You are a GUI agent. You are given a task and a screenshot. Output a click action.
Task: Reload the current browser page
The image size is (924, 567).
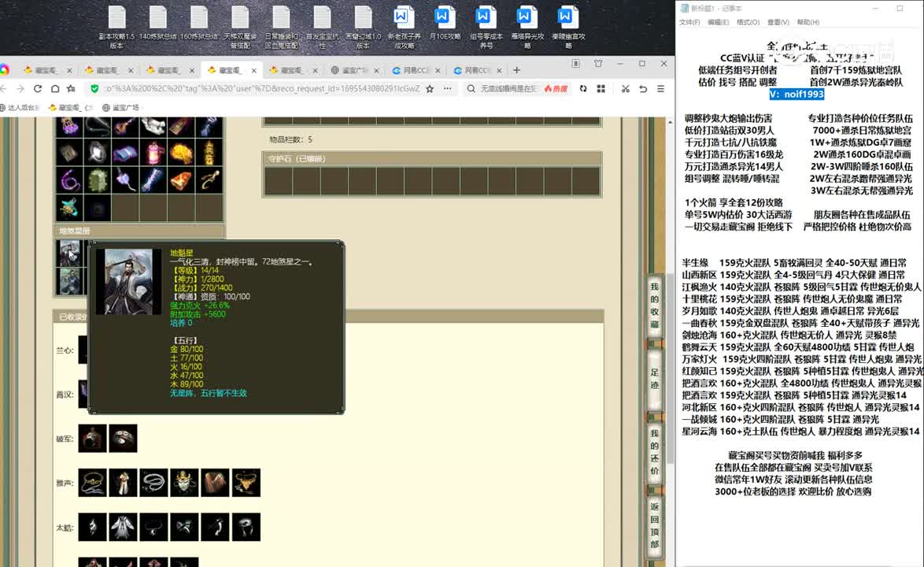click(x=38, y=88)
